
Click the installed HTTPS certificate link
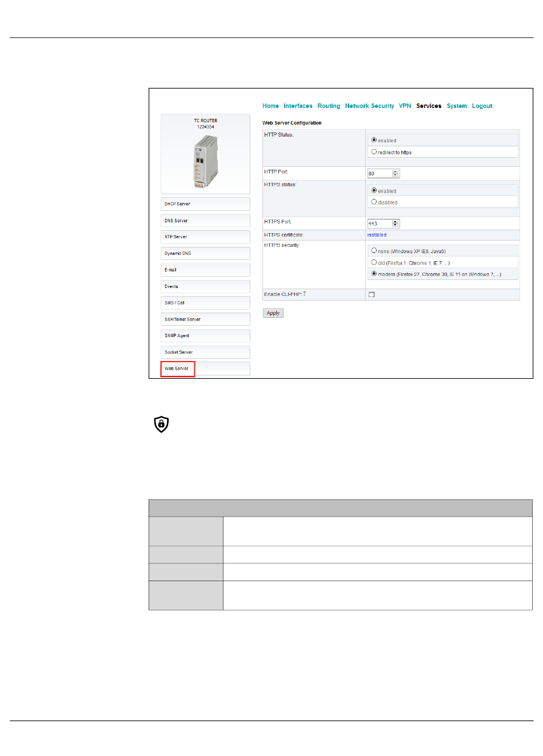click(x=377, y=235)
